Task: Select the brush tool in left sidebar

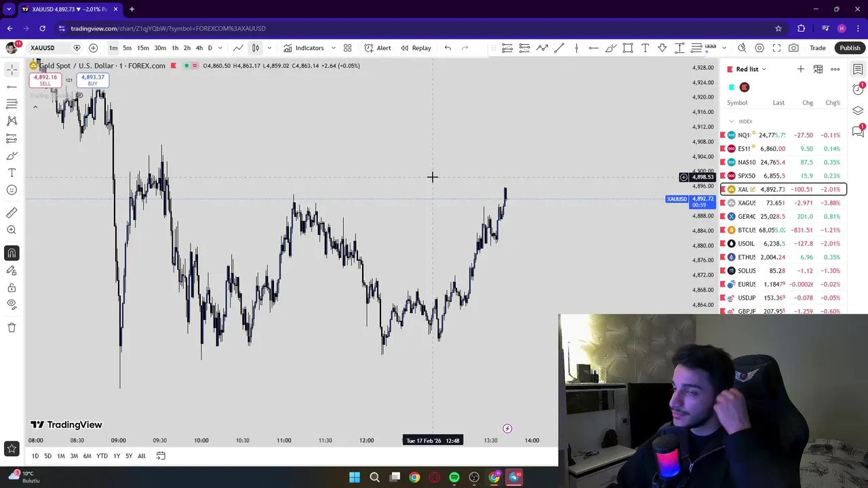Action: [x=12, y=156]
